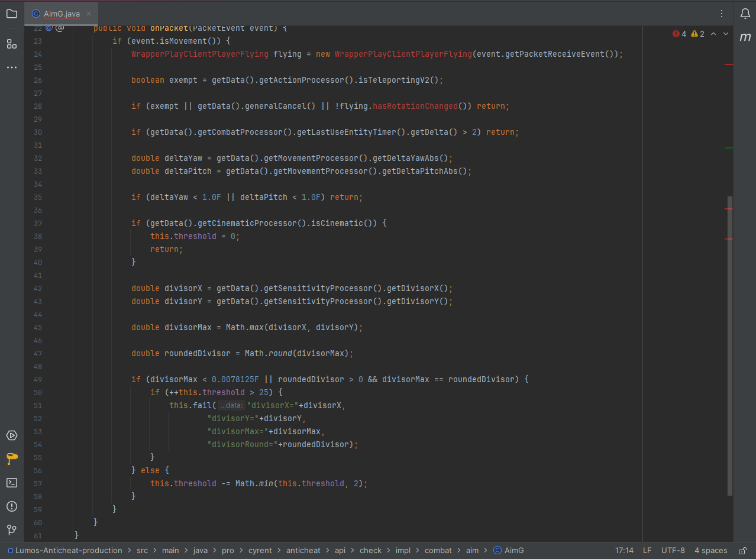Screen dimensions: 756x559
Task: Open the 4 spaces indent settings
Action: click(711, 550)
